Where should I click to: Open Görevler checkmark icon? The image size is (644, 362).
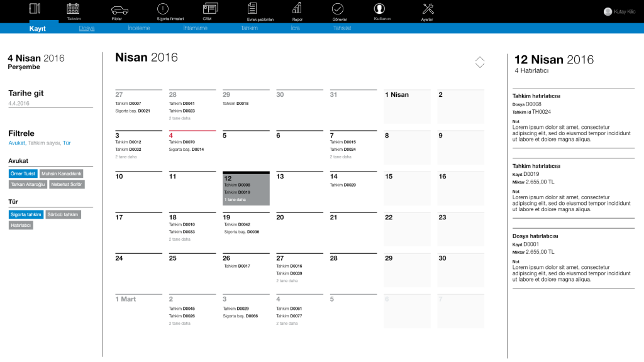pos(338,9)
